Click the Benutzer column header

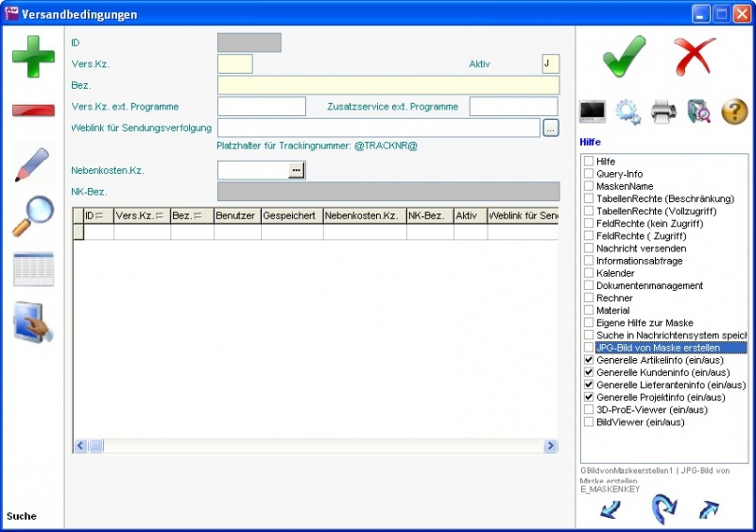pyautogui.click(x=236, y=216)
